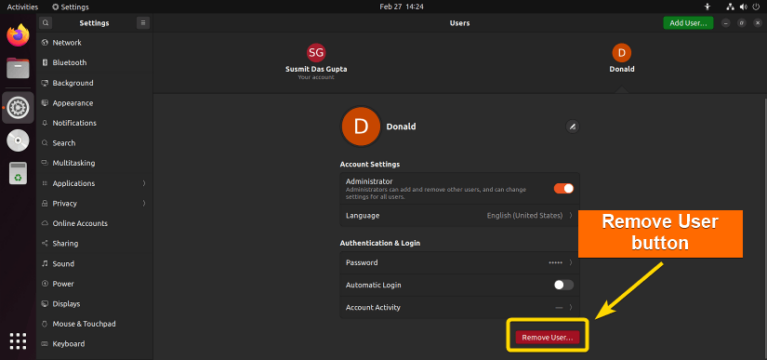The width and height of the screenshot is (767, 360).
Task: Open Mouse & Touchpad settings
Action: pos(94,324)
